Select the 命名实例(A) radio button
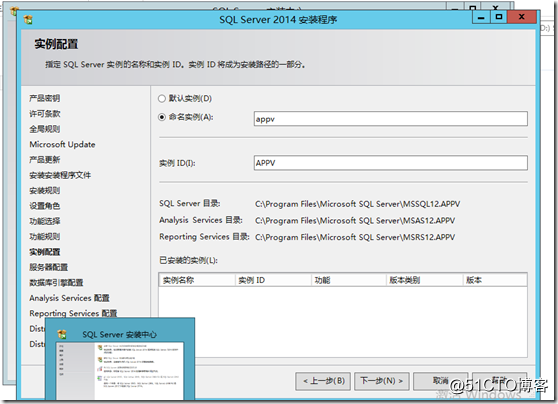558x404 pixels. [x=162, y=117]
